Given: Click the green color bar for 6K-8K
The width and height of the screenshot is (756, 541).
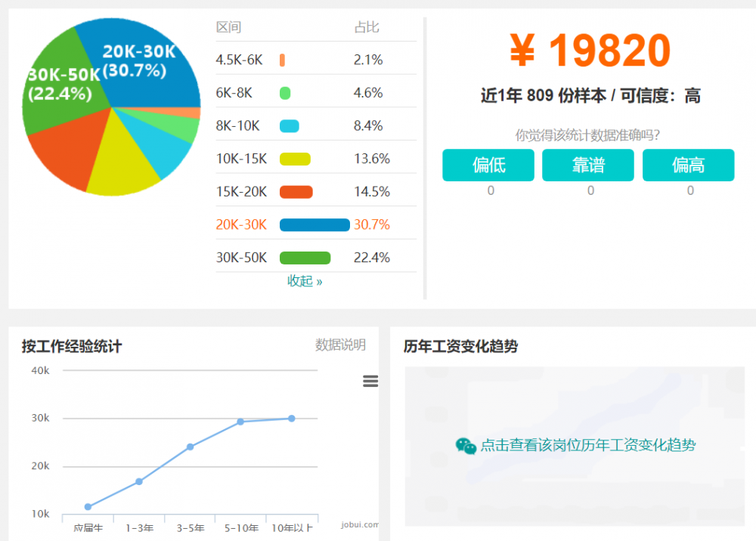Looking at the screenshot, I should [x=286, y=92].
